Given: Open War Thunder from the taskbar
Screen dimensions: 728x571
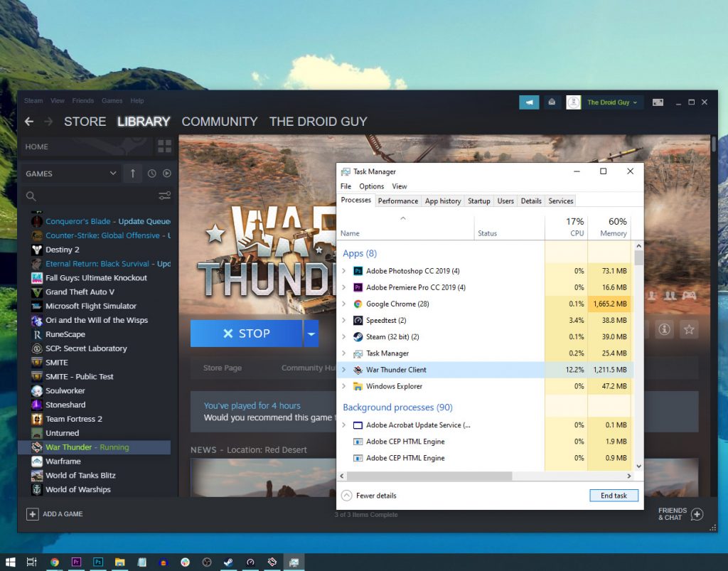Looking at the screenshot, I should pyautogui.click(x=272, y=562).
